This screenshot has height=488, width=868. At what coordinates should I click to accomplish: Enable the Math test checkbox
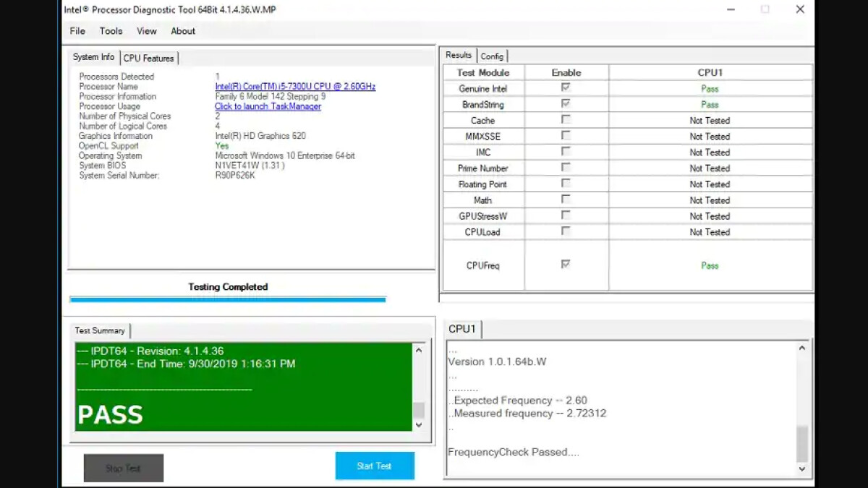tap(566, 199)
